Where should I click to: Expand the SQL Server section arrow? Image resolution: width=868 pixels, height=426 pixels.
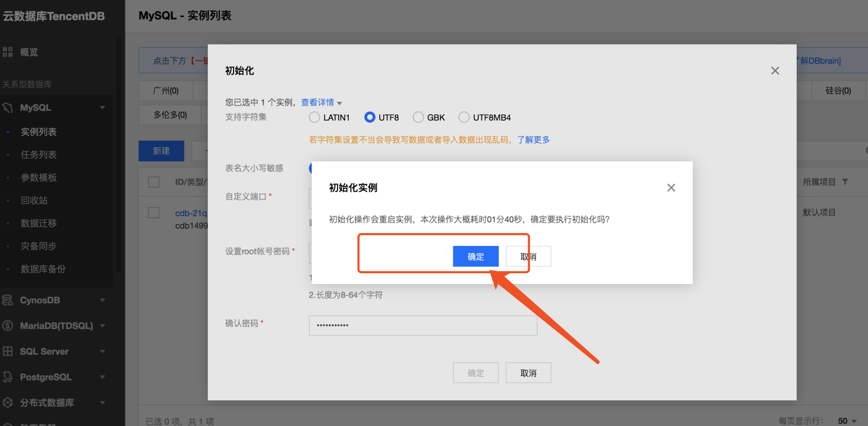click(102, 352)
